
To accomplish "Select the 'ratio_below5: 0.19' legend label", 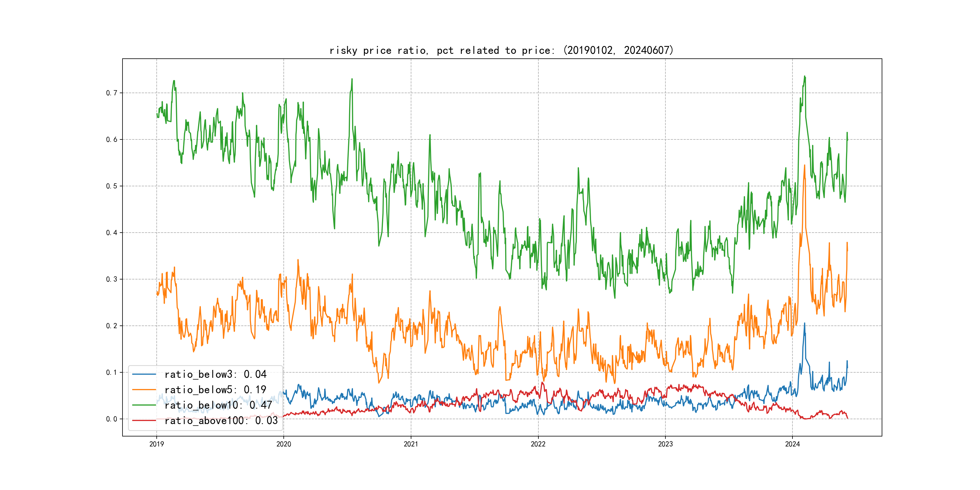I will click(x=215, y=390).
